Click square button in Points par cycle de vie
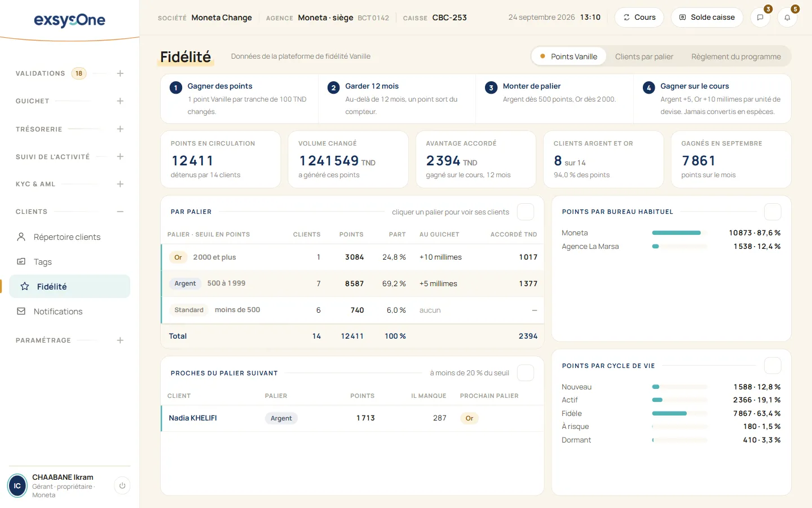 (773, 366)
